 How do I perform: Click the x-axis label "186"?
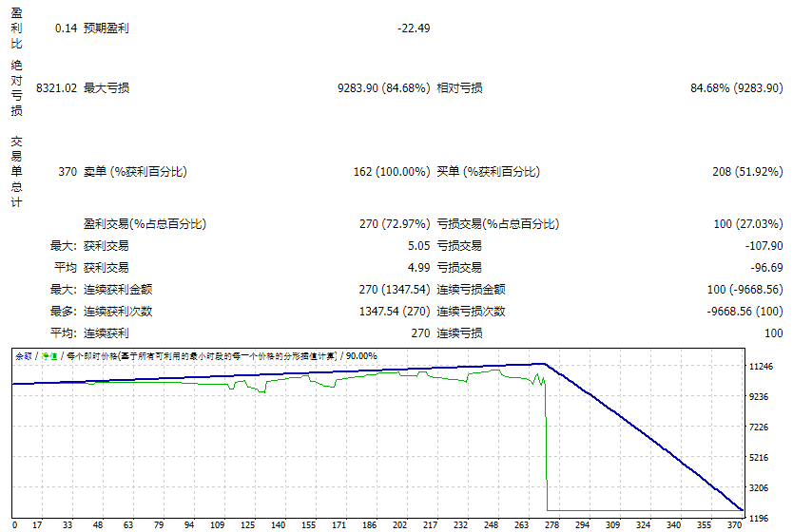pyautogui.click(x=369, y=525)
